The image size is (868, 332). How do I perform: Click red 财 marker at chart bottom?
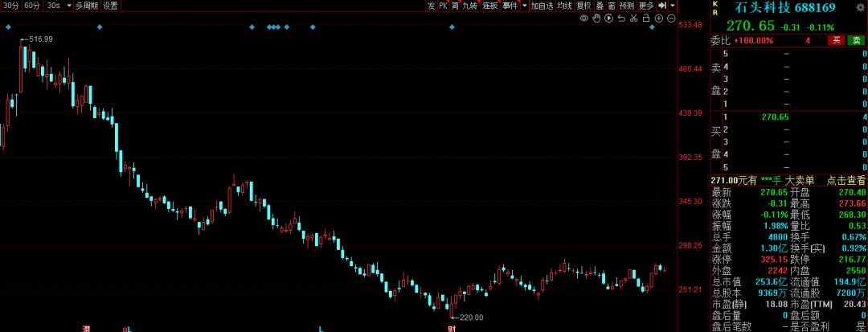pyautogui.click(x=451, y=329)
